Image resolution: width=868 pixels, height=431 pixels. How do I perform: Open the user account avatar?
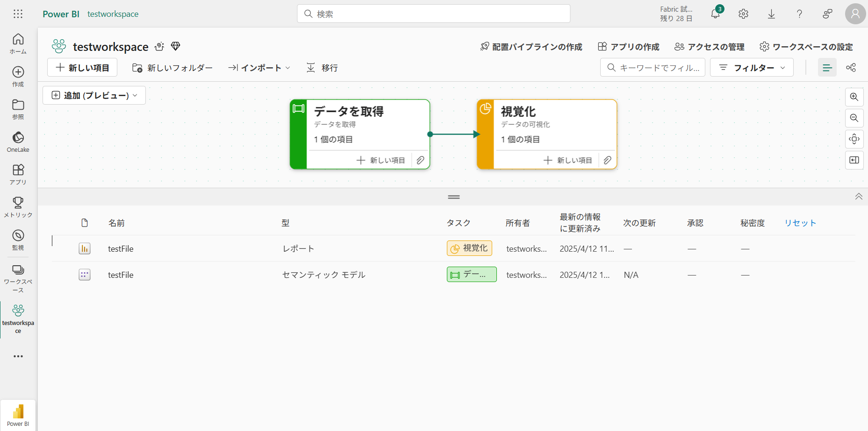pyautogui.click(x=855, y=14)
